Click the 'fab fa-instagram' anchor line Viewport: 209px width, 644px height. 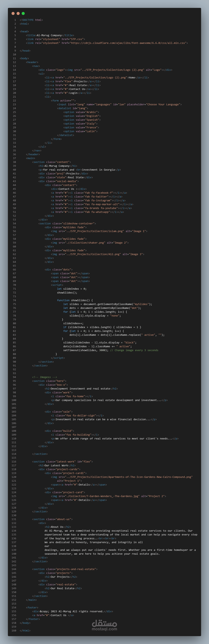[88, 201]
